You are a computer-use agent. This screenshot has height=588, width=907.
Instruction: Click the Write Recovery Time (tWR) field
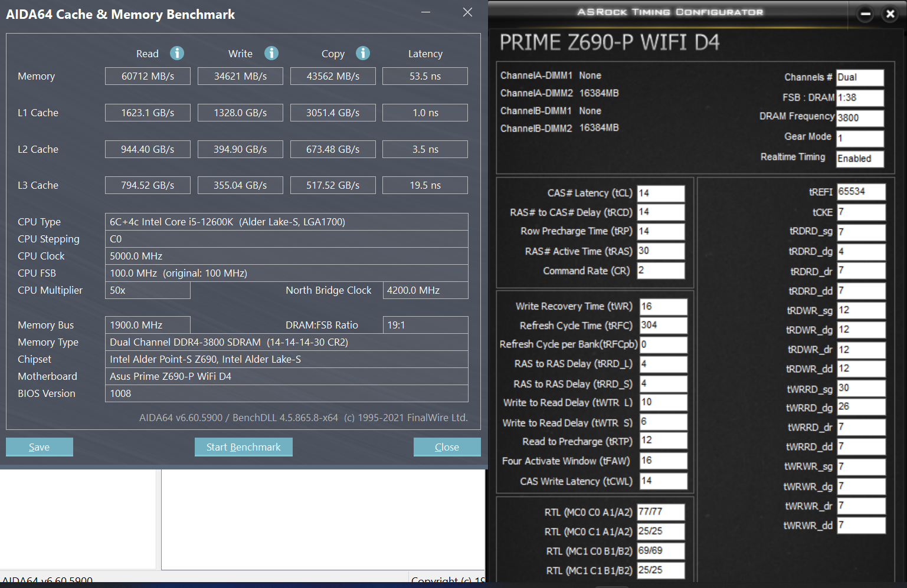coord(663,307)
